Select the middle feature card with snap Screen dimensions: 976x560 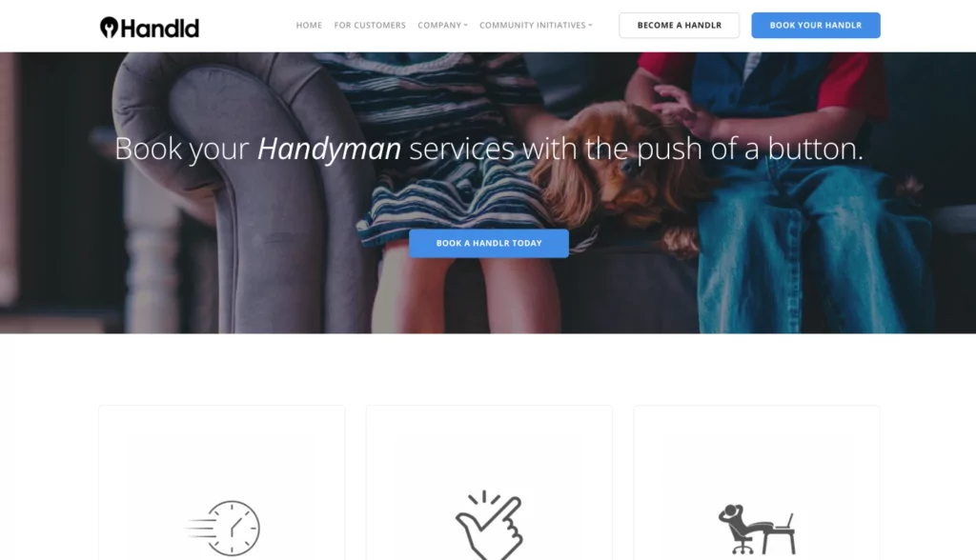tap(489, 483)
